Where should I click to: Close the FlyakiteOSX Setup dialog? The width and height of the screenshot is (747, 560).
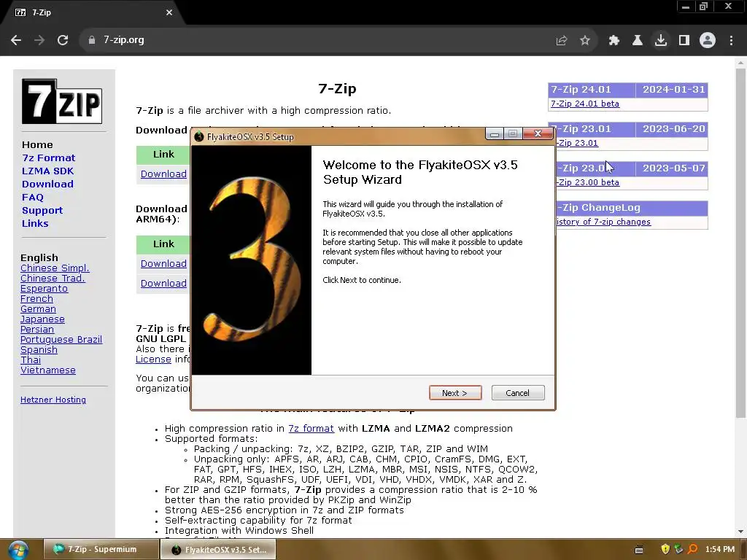coord(538,133)
